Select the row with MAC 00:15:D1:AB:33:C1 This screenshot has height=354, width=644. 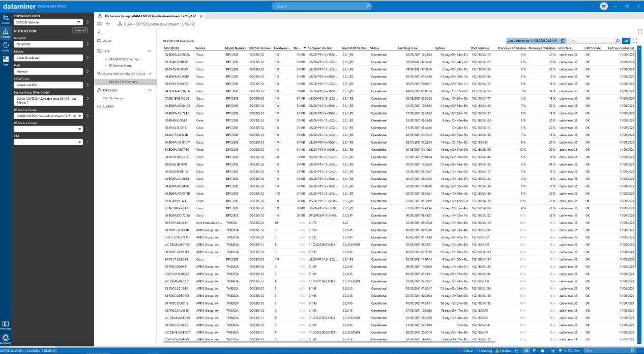(x=398, y=223)
